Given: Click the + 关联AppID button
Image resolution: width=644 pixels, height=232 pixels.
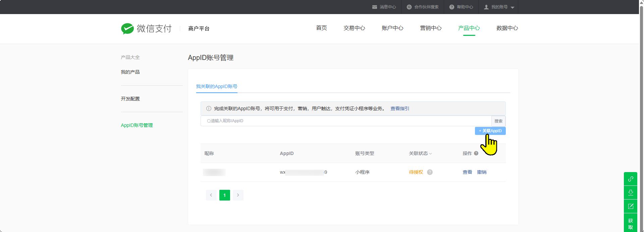Looking at the screenshot, I should pos(490,131).
